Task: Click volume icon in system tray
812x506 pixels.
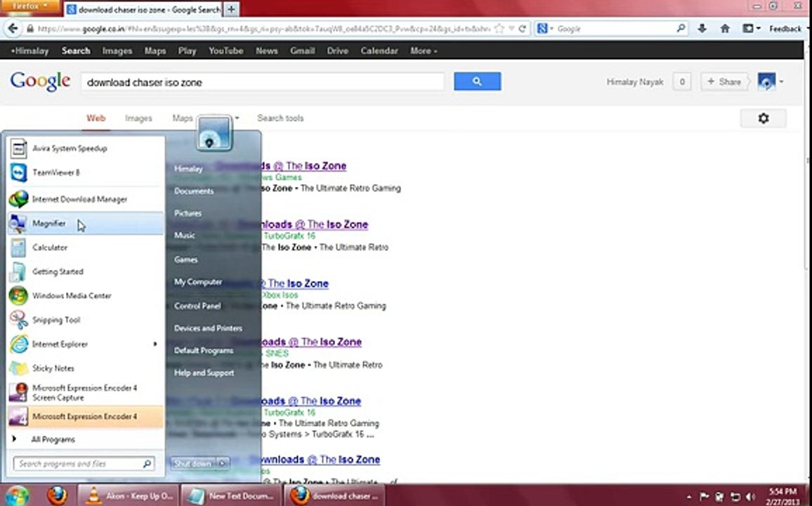Action: tap(749, 497)
